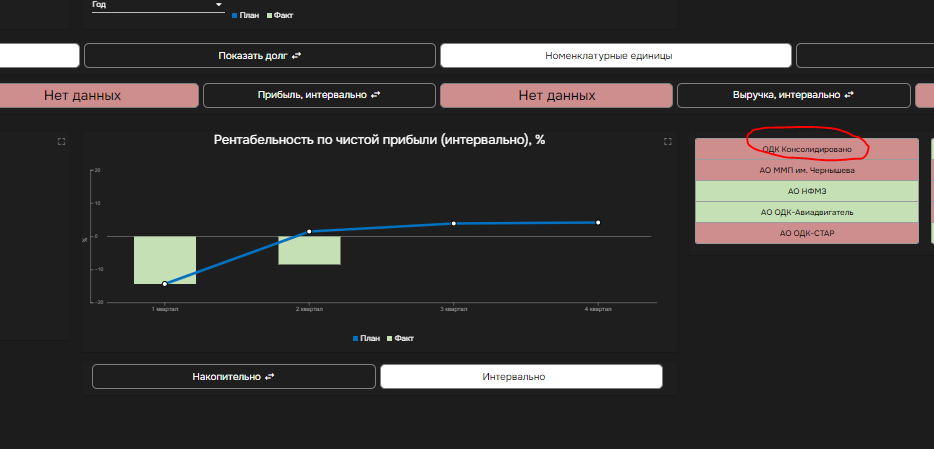Expand the fullscreen icon of profitability chart
Screen dimensions: 934x449
point(668,142)
